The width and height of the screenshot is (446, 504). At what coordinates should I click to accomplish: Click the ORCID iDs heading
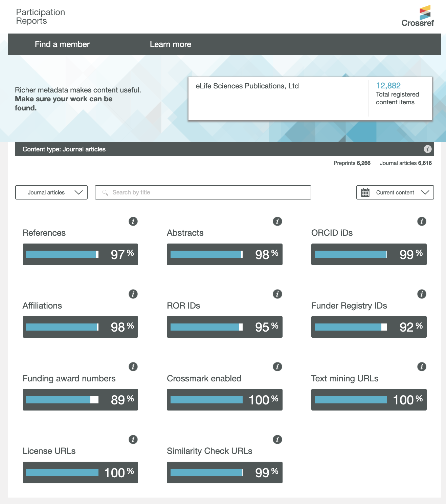332,233
